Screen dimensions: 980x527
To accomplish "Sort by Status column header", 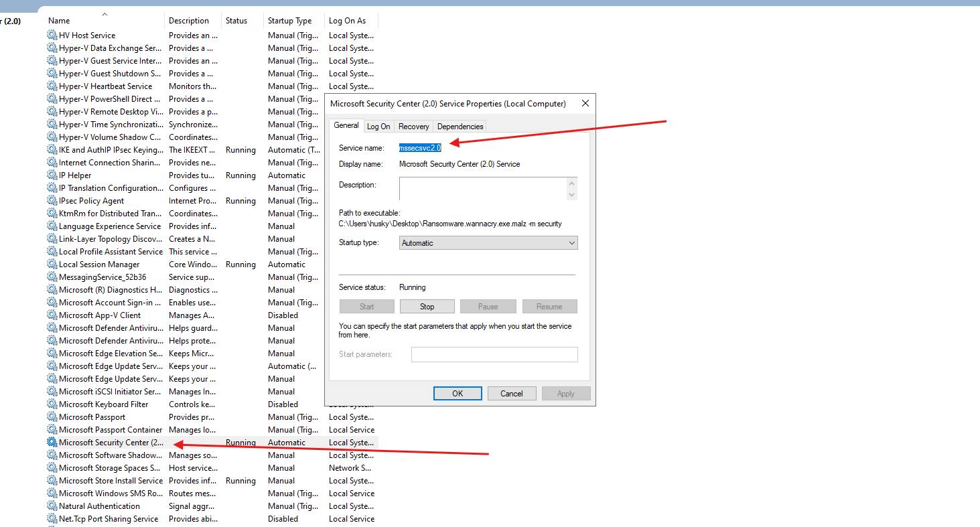I will 242,21.
